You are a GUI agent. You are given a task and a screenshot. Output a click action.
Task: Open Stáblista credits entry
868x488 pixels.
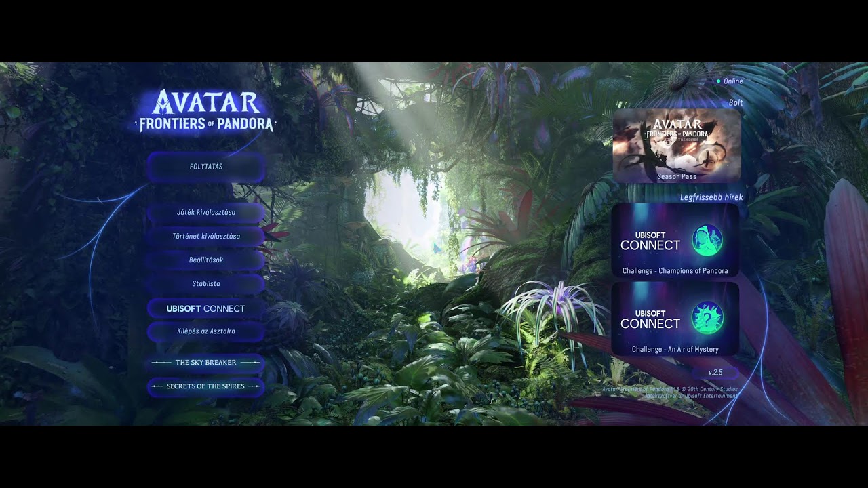click(206, 283)
